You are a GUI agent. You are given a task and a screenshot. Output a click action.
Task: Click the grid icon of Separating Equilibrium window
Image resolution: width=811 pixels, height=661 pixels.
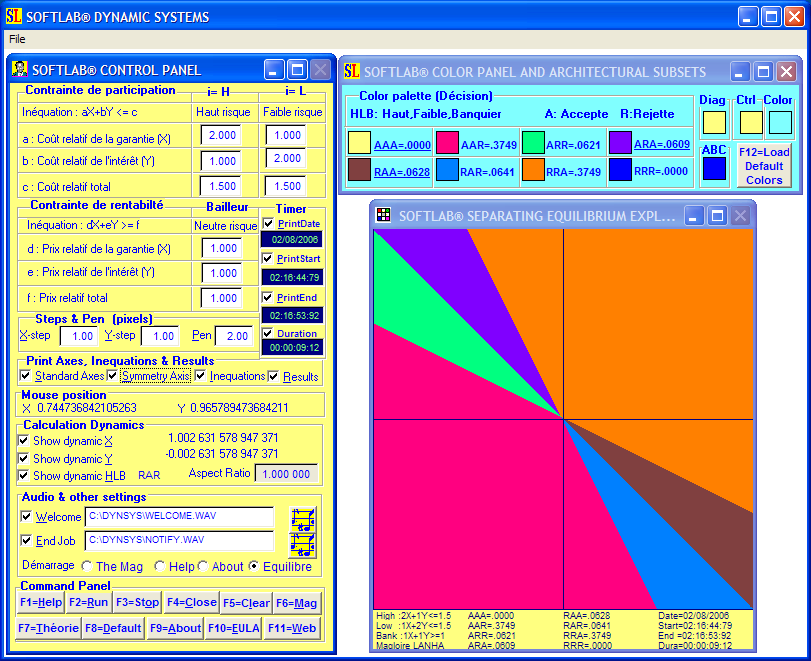(383, 215)
